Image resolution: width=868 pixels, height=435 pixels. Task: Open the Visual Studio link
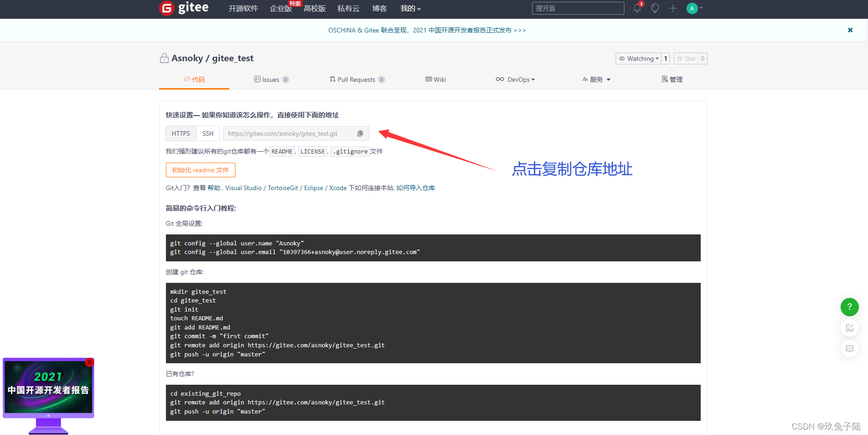pos(244,188)
